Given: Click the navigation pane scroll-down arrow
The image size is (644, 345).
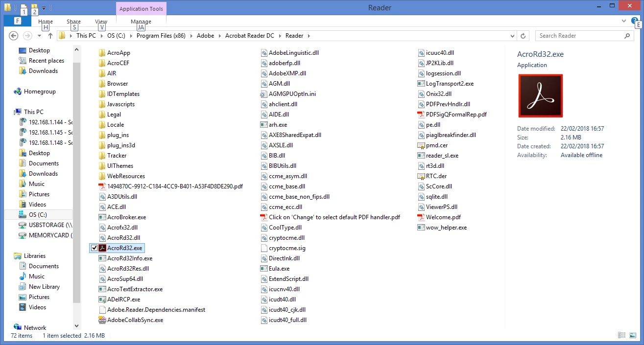Looking at the screenshot, I should point(76,325).
